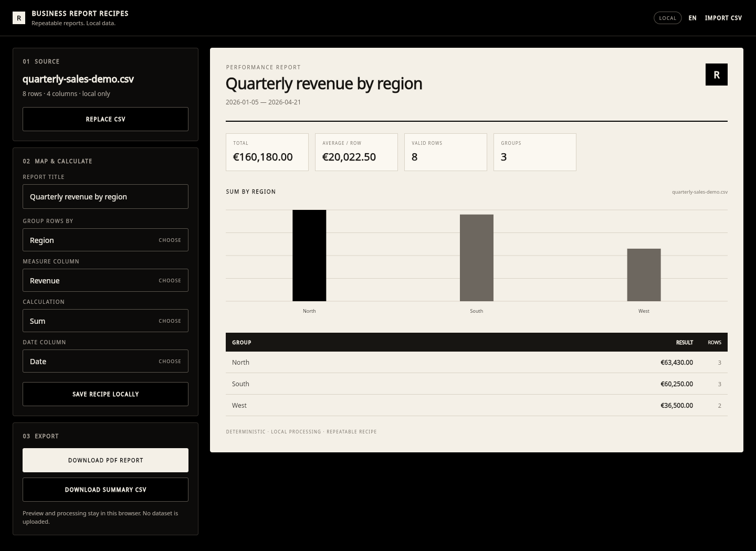Click the '8 rows · 4 columns · local only' text

66,93
